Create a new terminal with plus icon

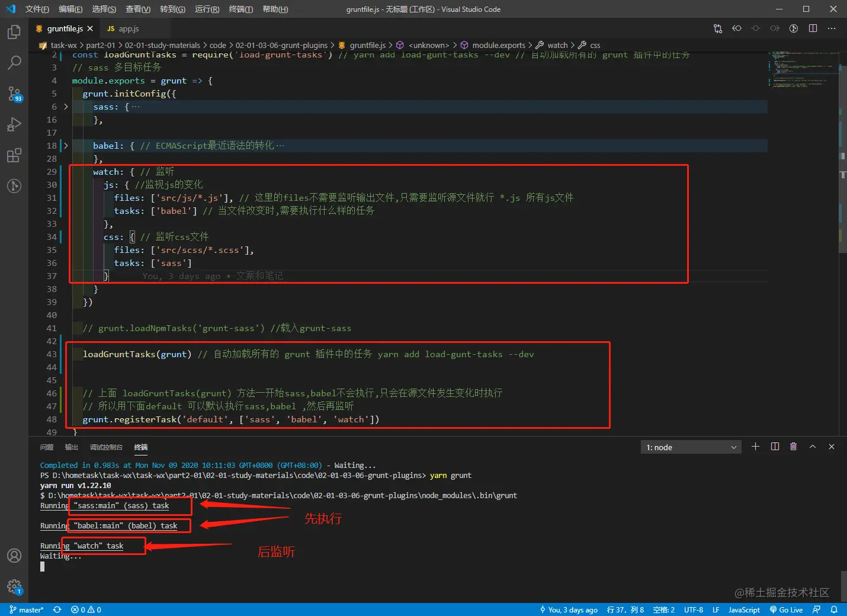point(755,447)
